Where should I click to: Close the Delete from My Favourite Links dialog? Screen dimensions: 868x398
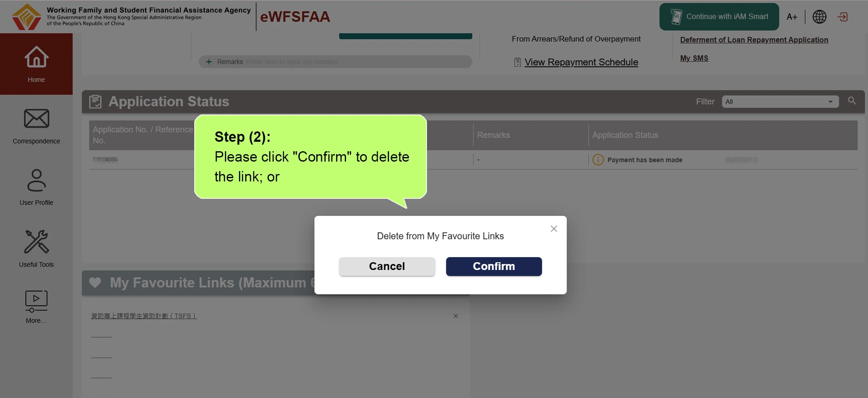tap(554, 229)
